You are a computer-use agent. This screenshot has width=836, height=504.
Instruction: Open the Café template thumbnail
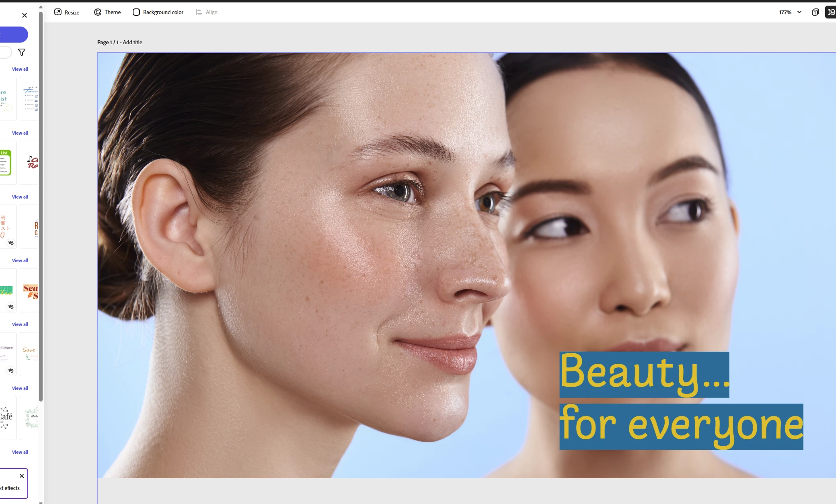6,418
